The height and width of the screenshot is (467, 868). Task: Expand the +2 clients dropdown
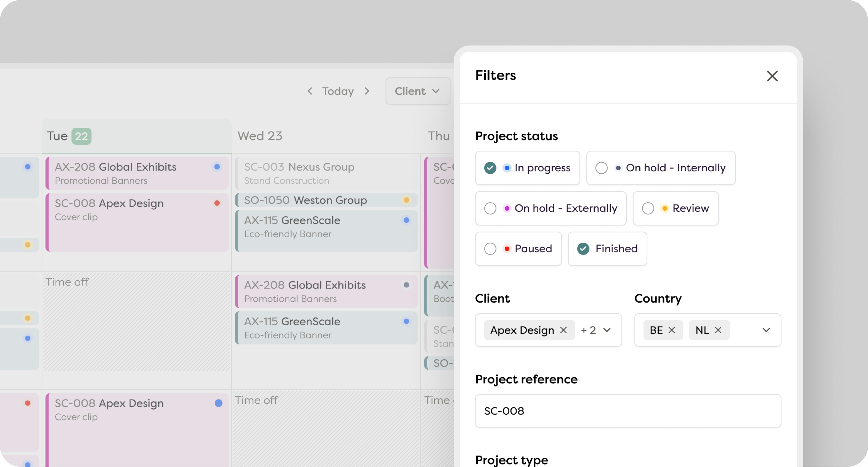click(596, 330)
